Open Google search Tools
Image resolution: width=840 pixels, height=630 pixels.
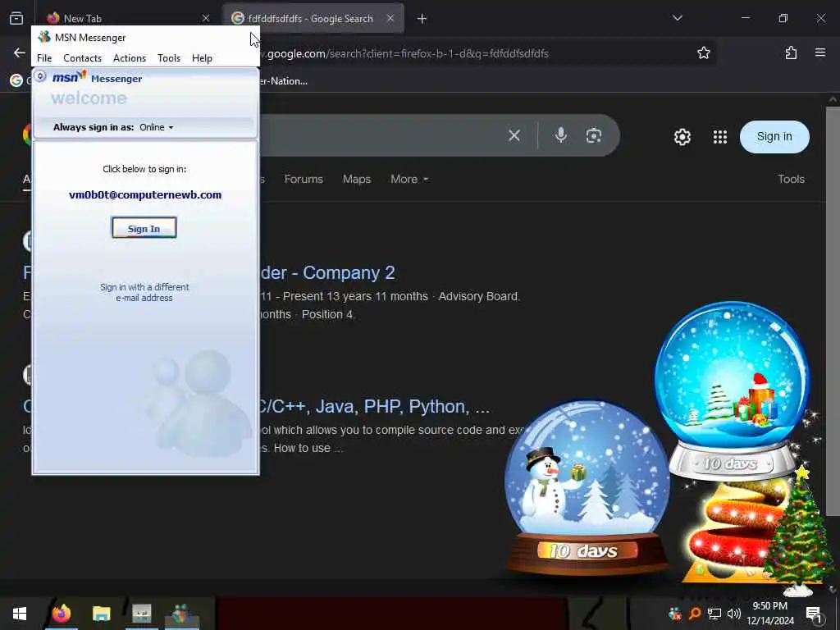coord(791,179)
